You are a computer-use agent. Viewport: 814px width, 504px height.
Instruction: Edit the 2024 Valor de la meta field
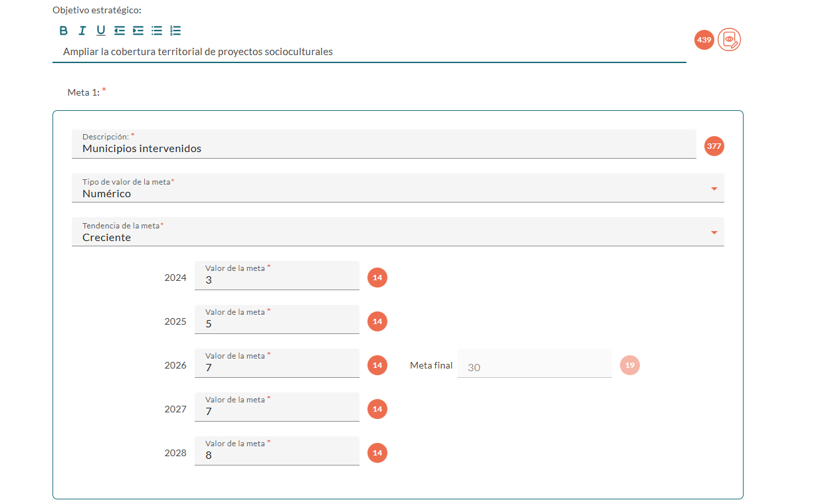click(x=276, y=280)
